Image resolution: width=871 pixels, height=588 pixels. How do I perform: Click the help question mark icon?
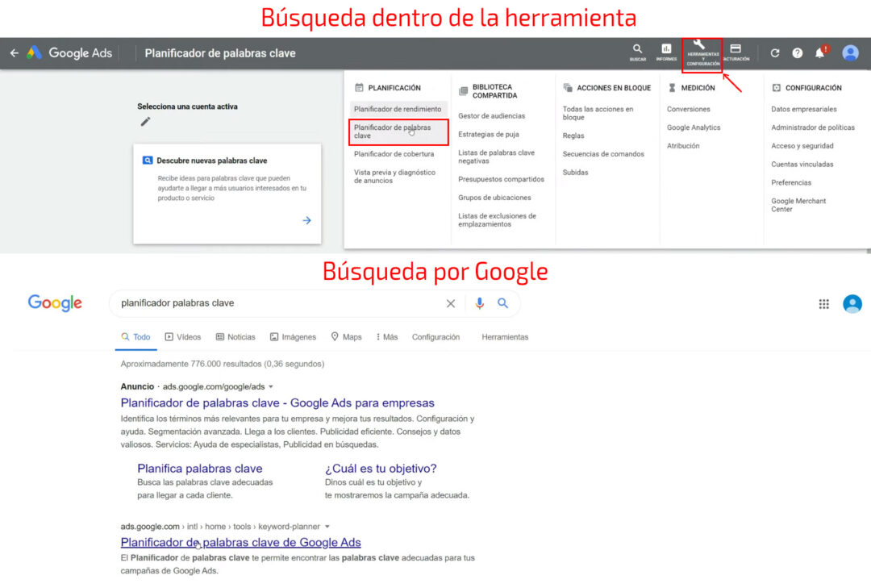pos(798,52)
